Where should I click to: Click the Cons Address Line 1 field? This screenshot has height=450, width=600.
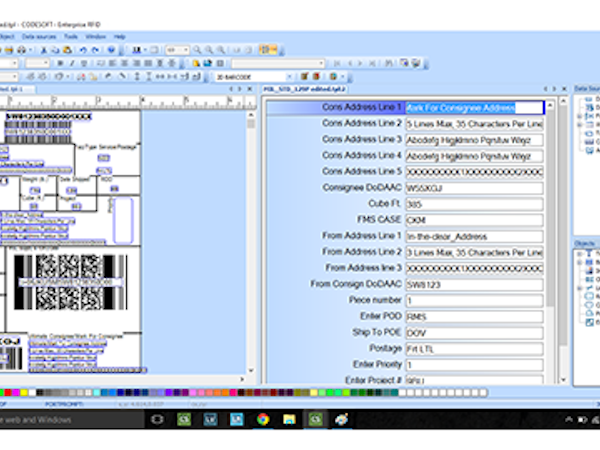coord(474,108)
